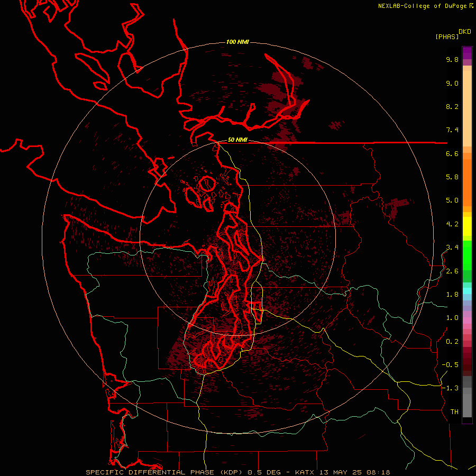Pick the pink color bar segment
This screenshot has height=476, width=476.
467,321
